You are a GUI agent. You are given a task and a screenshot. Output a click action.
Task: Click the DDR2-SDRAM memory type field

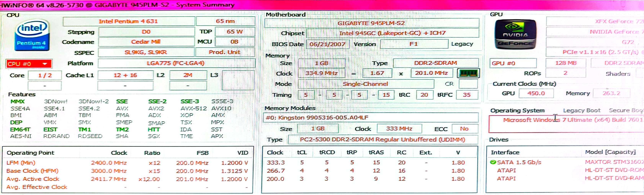point(436,63)
